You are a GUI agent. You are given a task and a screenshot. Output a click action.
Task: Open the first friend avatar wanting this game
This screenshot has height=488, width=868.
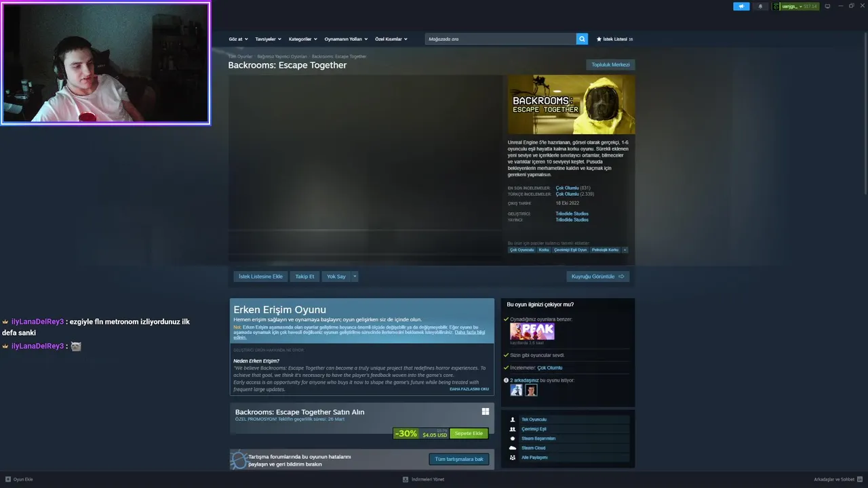(x=516, y=390)
